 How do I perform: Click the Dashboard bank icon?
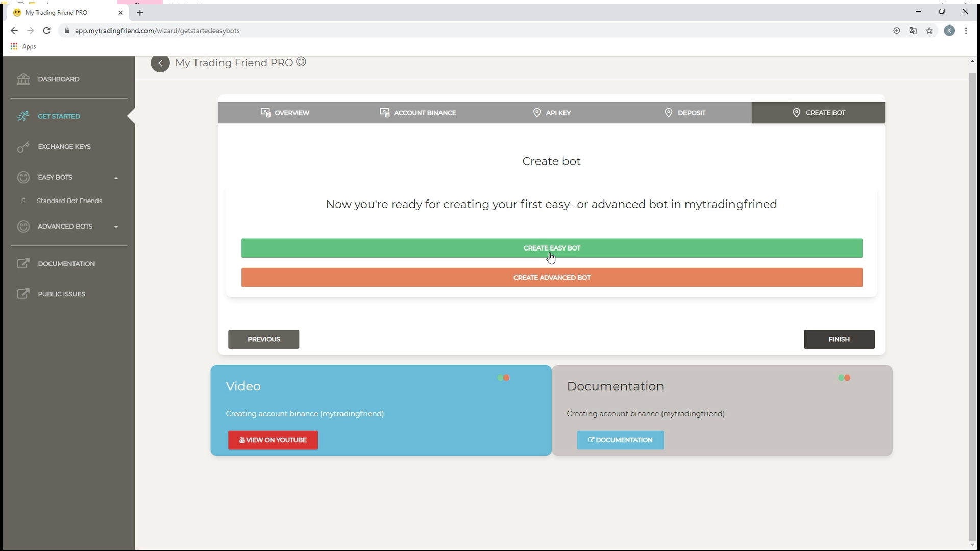[x=23, y=79]
